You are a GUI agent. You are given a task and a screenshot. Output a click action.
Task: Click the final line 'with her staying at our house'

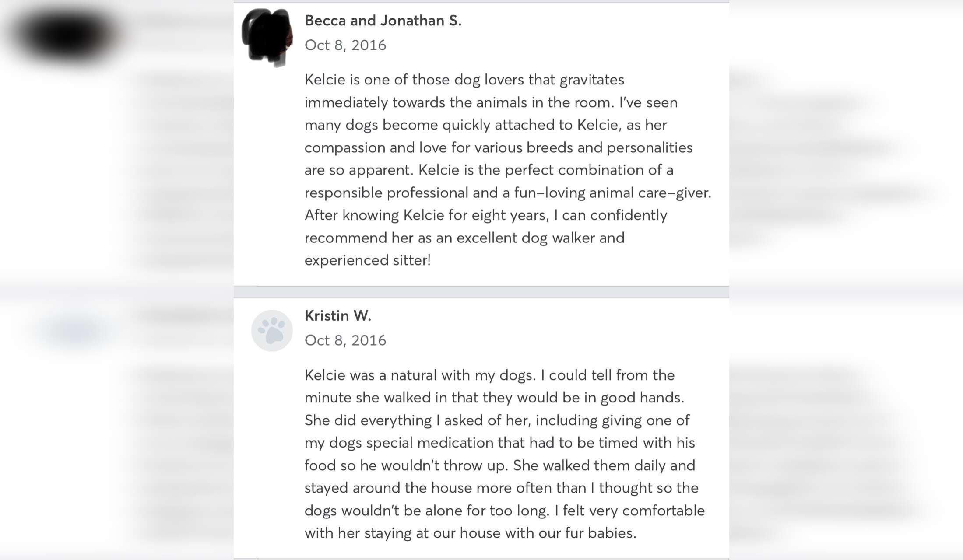click(471, 533)
